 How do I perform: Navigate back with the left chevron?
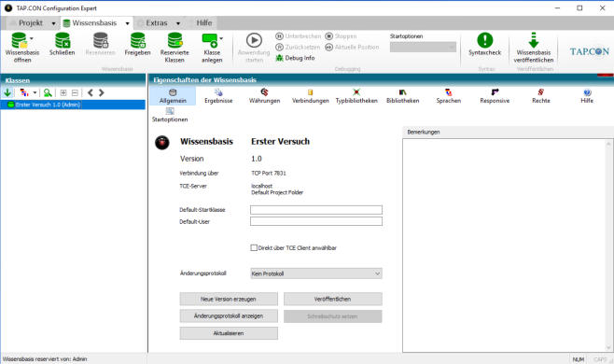91,92
